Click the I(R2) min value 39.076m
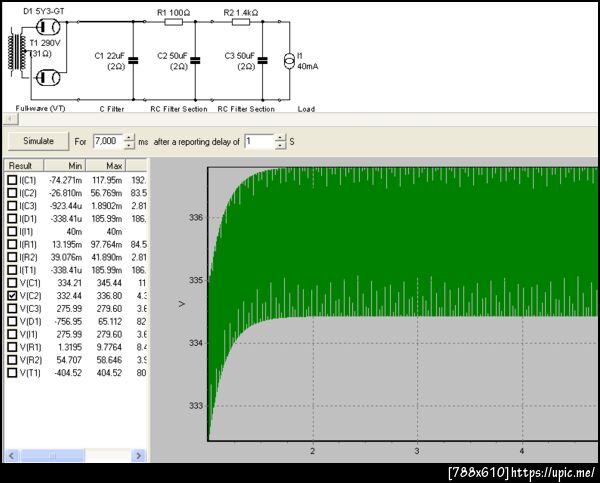Image resolution: width=600 pixels, height=483 pixels. click(x=66, y=257)
